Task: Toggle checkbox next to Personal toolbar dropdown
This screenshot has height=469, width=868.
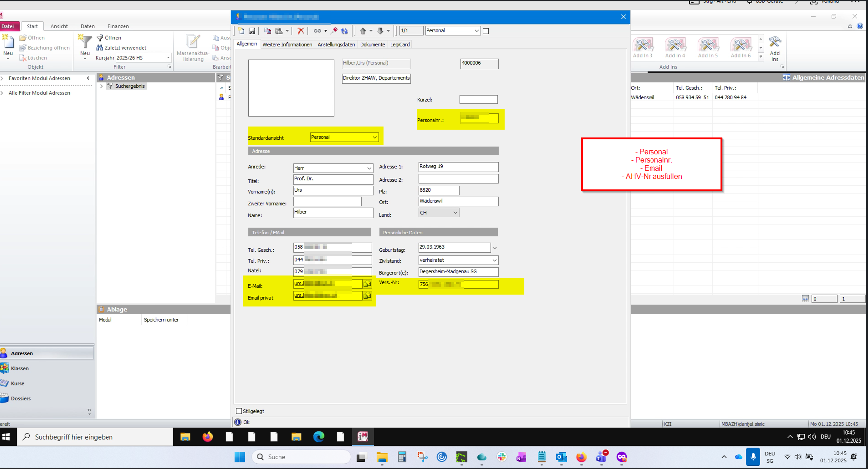Action: click(486, 31)
